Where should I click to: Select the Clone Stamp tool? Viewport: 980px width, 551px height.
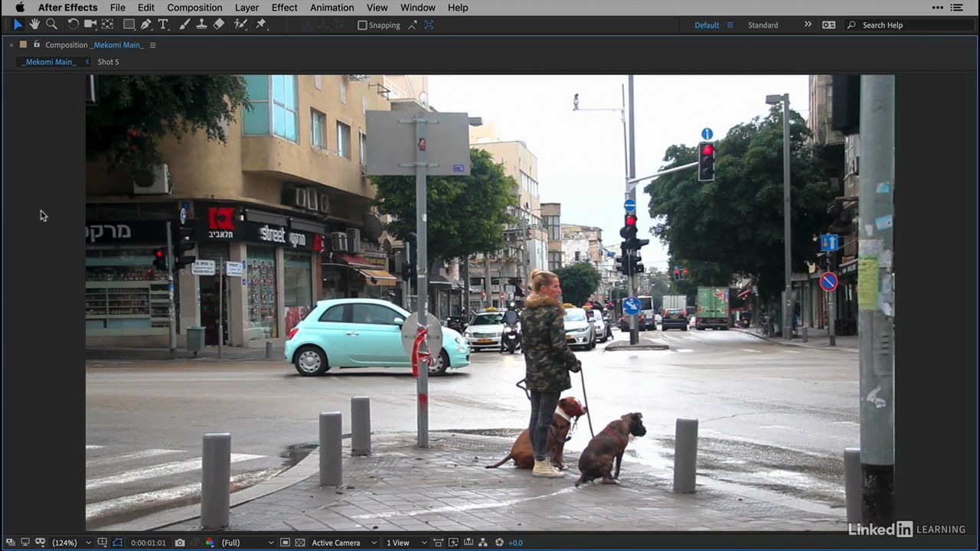click(201, 24)
